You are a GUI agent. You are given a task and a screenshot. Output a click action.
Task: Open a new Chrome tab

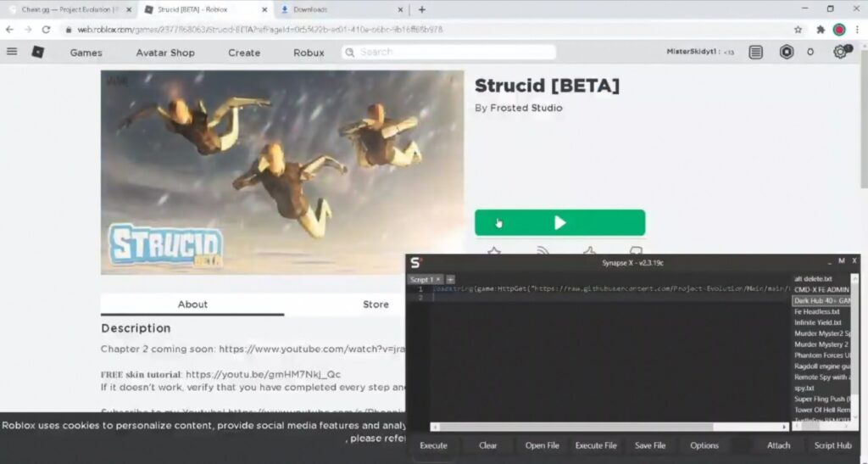[x=422, y=9]
